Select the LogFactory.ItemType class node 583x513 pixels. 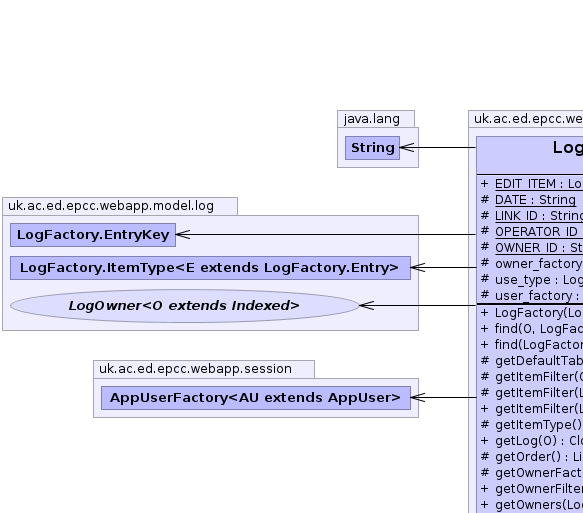pyautogui.click(x=210, y=268)
